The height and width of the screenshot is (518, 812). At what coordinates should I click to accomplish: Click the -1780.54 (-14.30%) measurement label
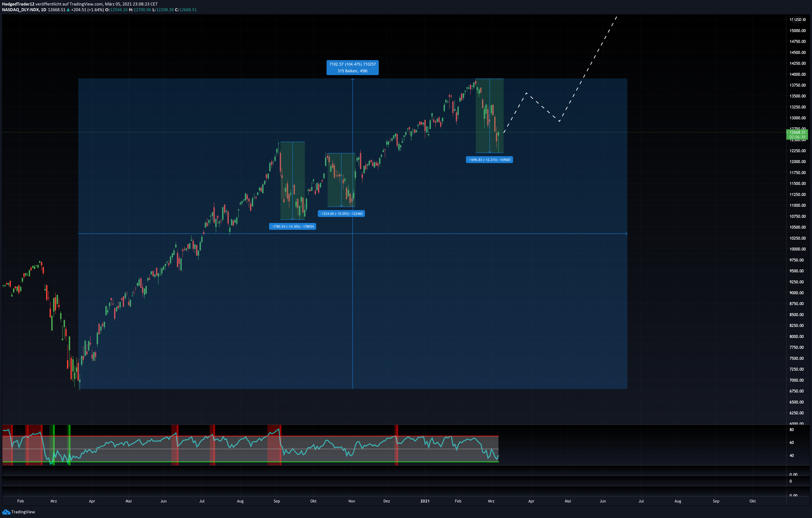coord(292,226)
